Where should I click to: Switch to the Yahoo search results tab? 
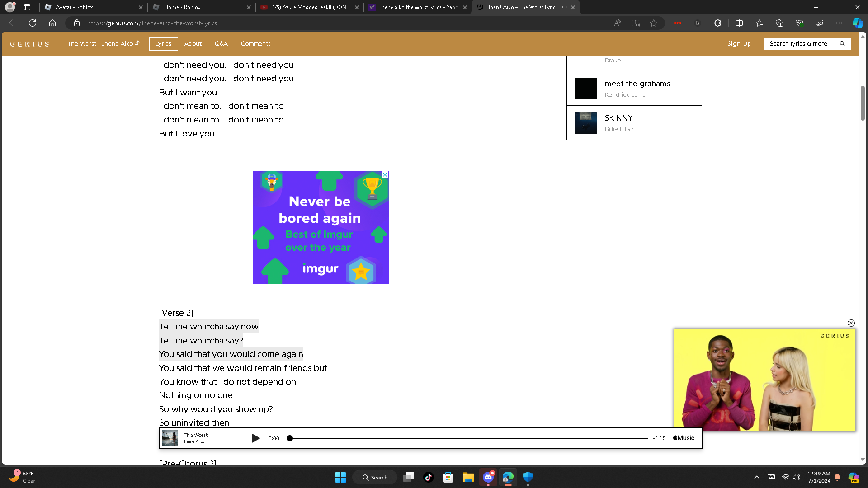pos(418,7)
